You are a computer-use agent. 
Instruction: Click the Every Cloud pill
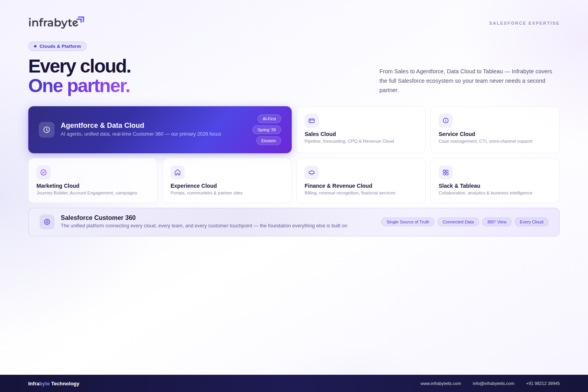(x=531, y=222)
